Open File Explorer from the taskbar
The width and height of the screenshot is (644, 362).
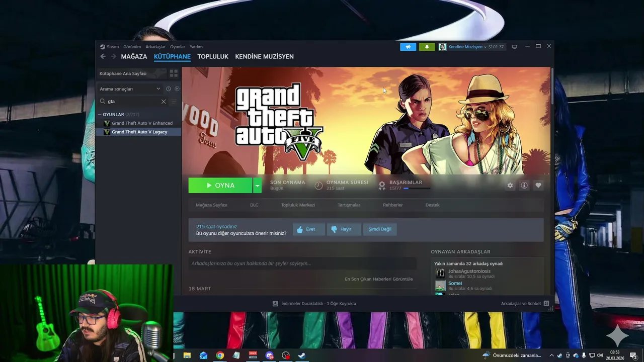tap(187, 355)
